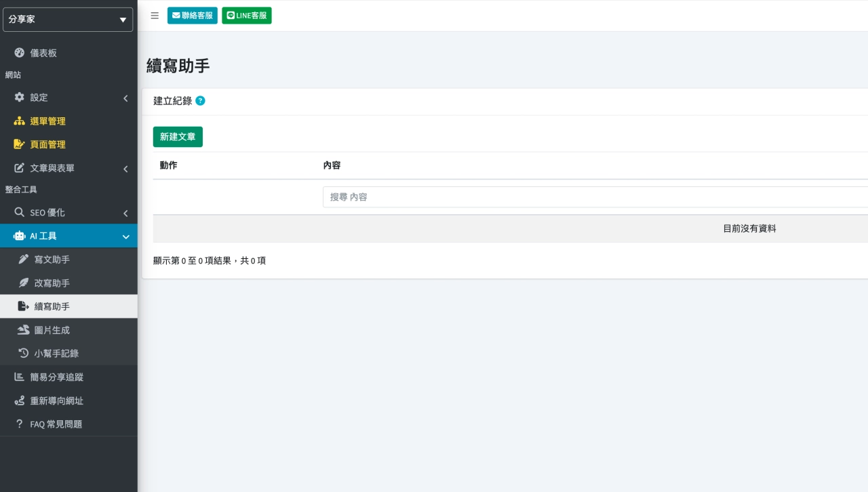Click the 小幫手記錄 history icon
The width and height of the screenshot is (868, 492).
coord(24,353)
